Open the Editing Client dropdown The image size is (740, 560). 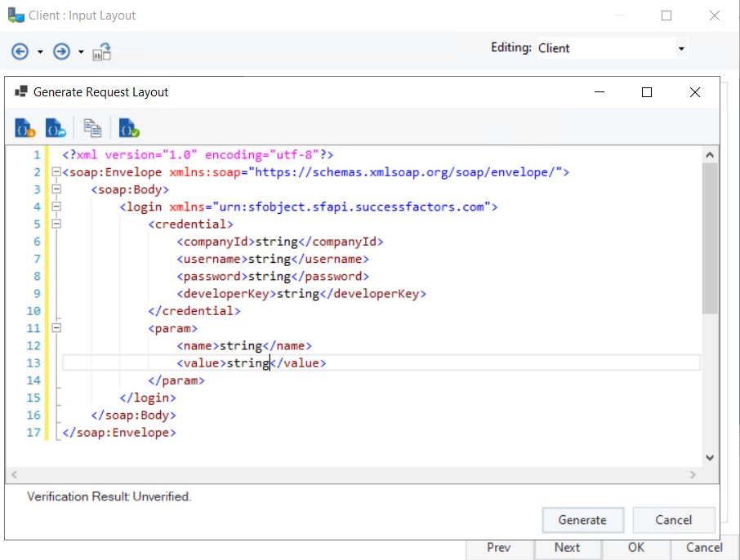[680, 49]
